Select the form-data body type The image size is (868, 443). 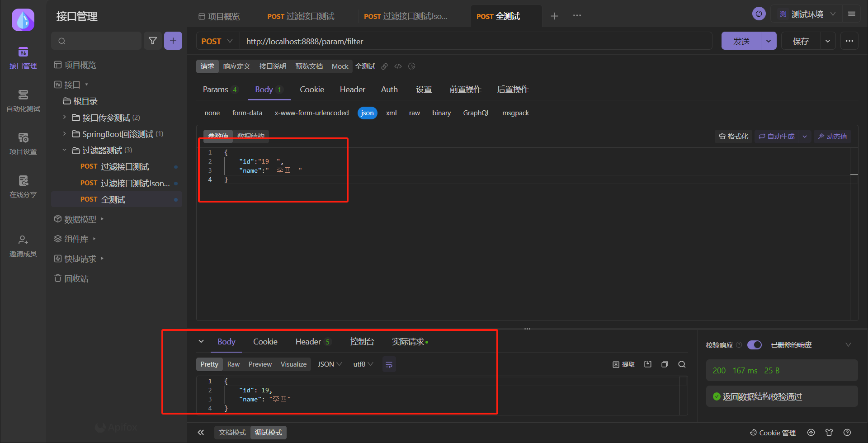coord(247,113)
